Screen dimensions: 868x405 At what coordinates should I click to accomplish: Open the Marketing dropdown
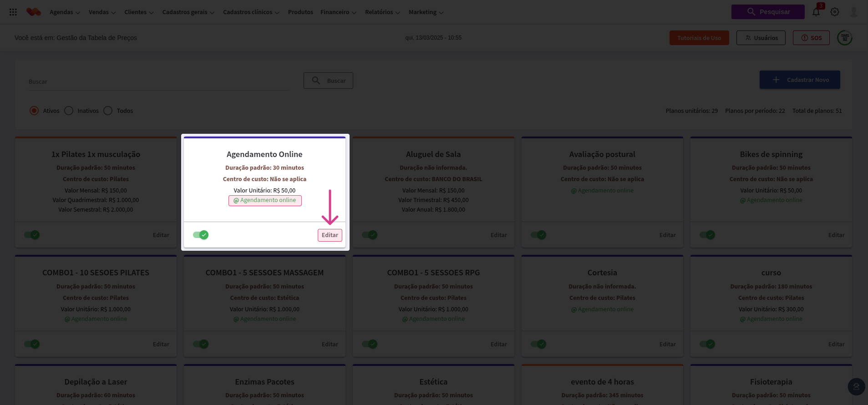pos(426,12)
